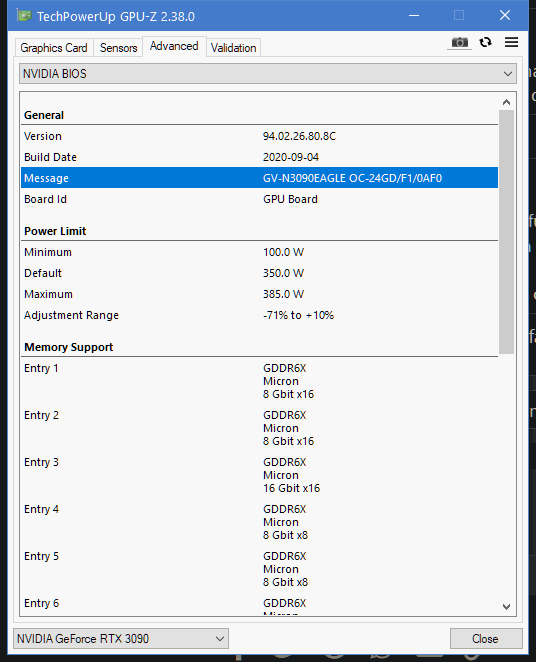Click the scroll down arrow in the list
This screenshot has width=536, height=662.
point(506,607)
